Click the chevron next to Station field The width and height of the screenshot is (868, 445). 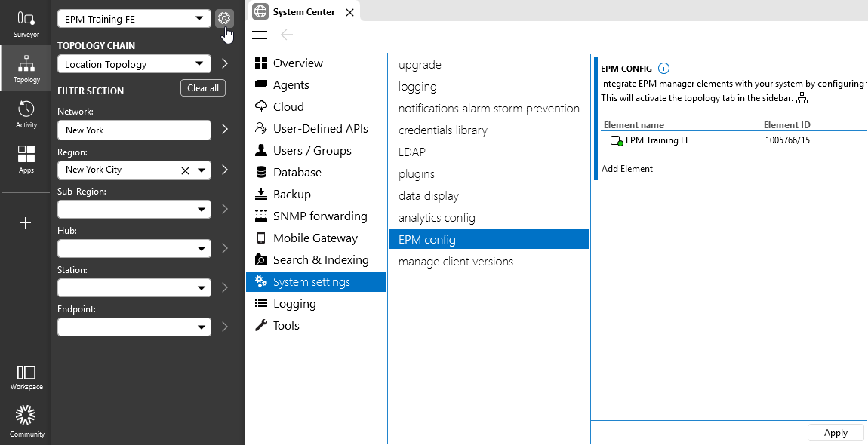(x=225, y=287)
